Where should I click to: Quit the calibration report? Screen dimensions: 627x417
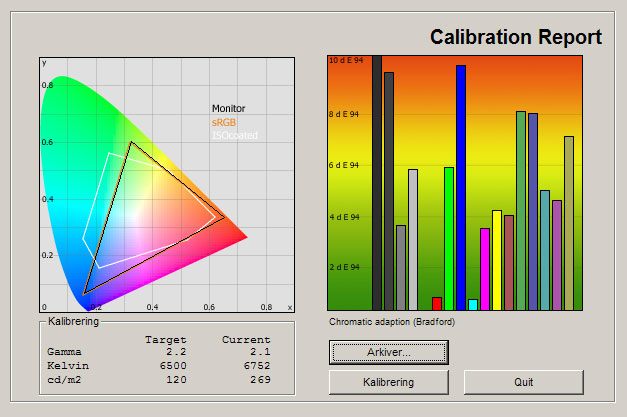[523, 382]
